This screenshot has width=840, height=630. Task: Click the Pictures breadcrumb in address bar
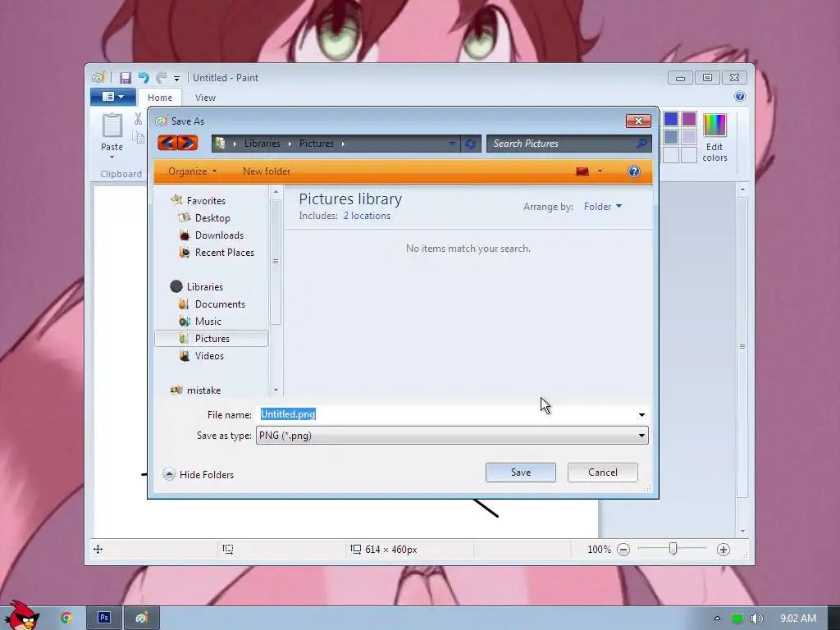[316, 144]
